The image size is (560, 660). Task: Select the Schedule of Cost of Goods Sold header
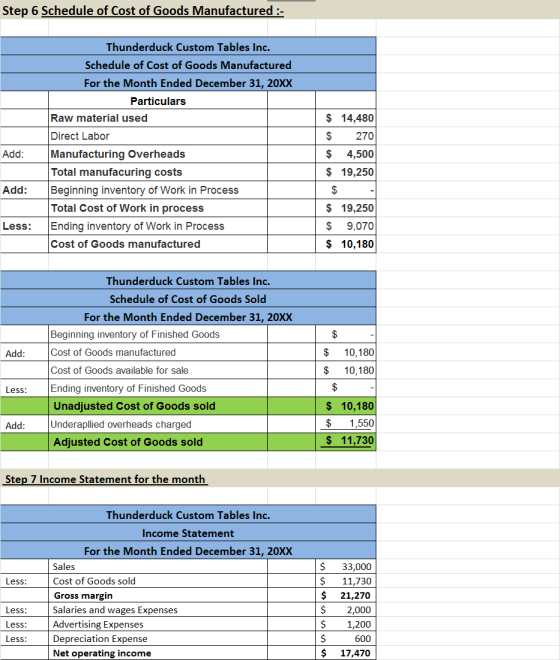188,299
